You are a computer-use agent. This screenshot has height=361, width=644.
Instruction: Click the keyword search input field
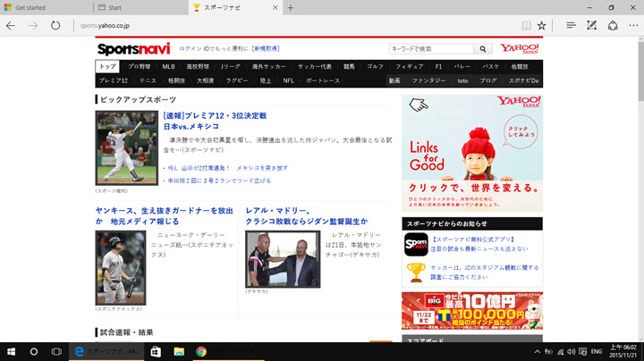click(x=431, y=49)
